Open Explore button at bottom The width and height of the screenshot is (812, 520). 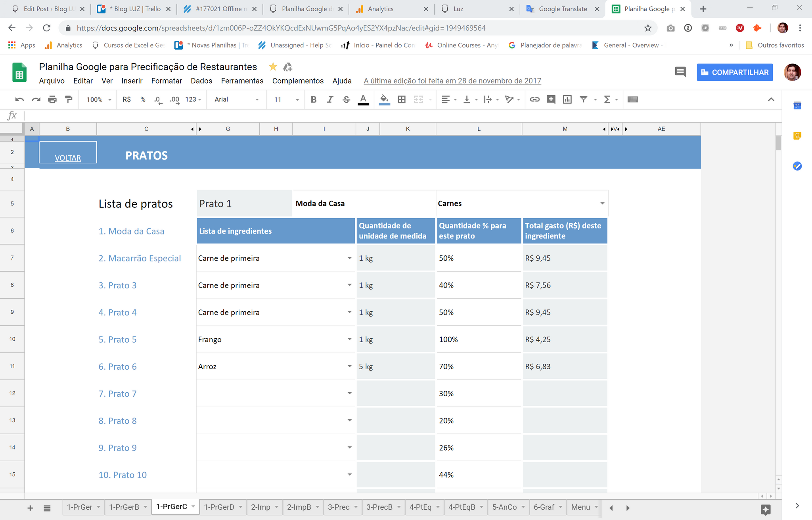coord(766,510)
